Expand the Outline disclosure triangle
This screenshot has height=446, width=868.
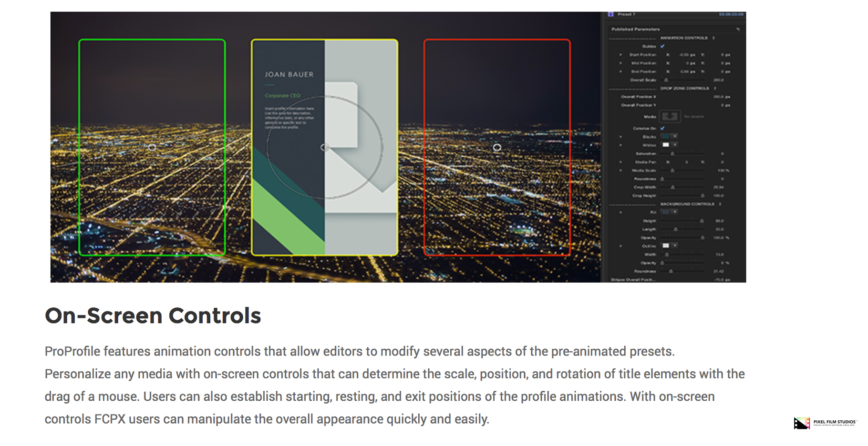[620, 246]
